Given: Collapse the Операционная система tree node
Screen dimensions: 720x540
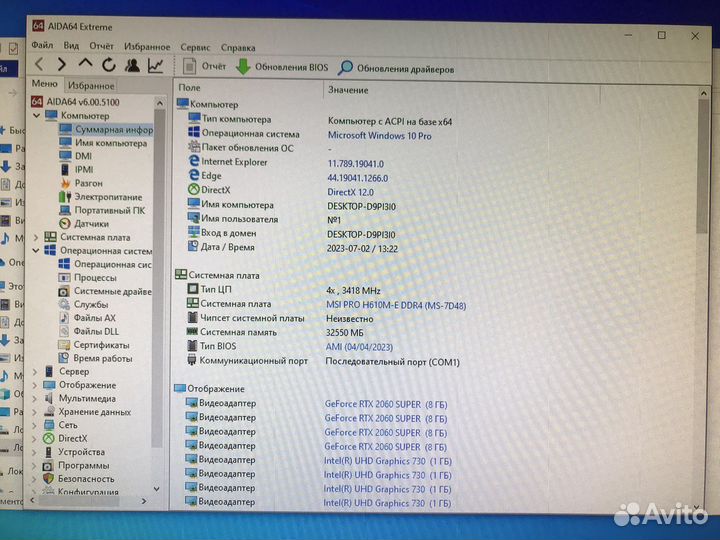Looking at the screenshot, I should tap(36, 251).
